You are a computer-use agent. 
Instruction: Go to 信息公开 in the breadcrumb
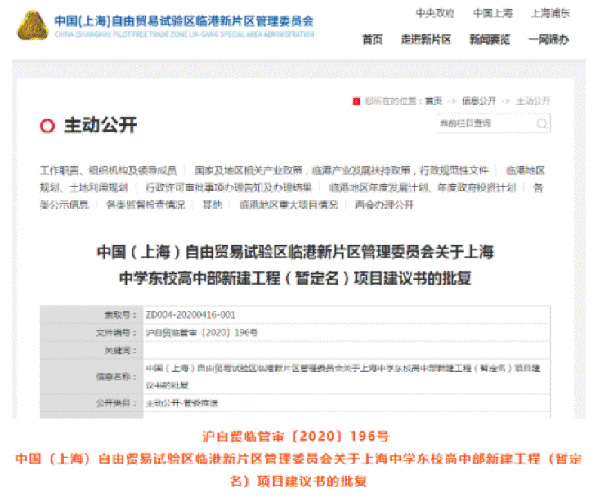479,101
